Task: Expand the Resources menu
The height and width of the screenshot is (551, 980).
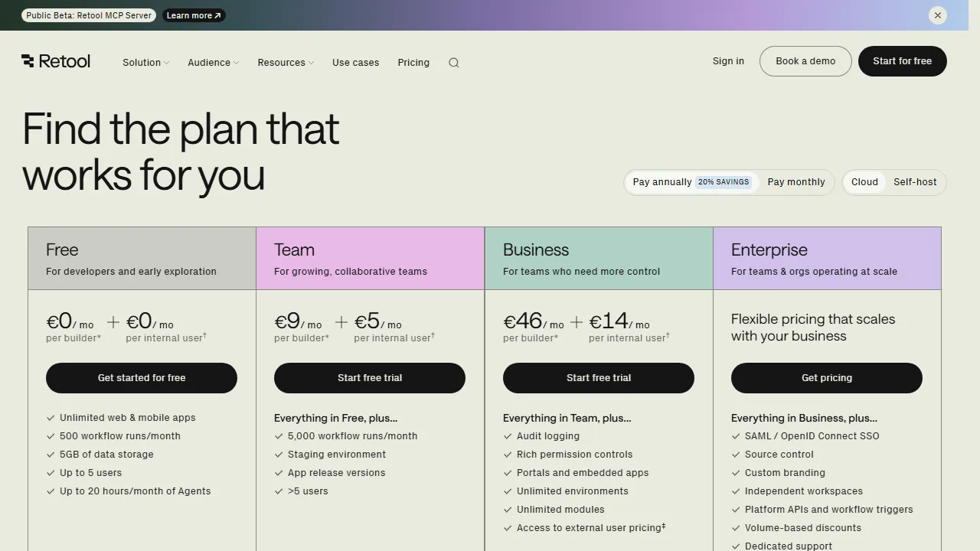Action: tap(286, 63)
